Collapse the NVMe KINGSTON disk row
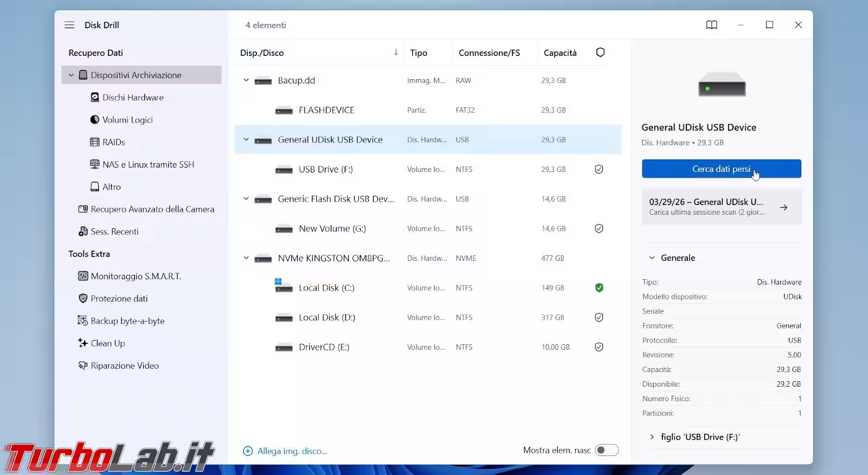The image size is (868, 475). [x=246, y=258]
